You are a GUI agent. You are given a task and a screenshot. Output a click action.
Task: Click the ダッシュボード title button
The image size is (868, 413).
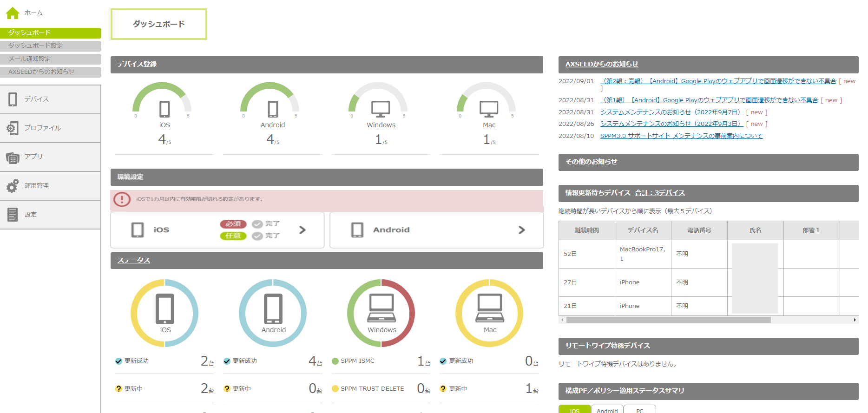pyautogui.click(x=159, y=24)
